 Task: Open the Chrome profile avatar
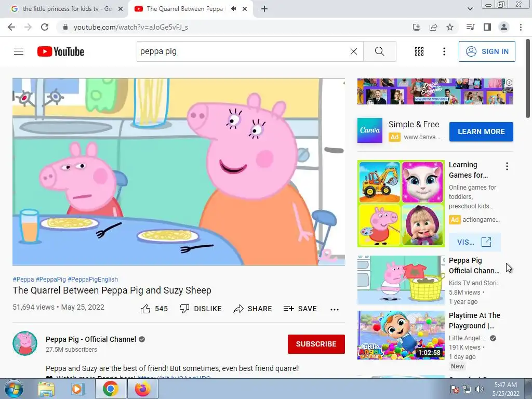click(x=504, y=27)
